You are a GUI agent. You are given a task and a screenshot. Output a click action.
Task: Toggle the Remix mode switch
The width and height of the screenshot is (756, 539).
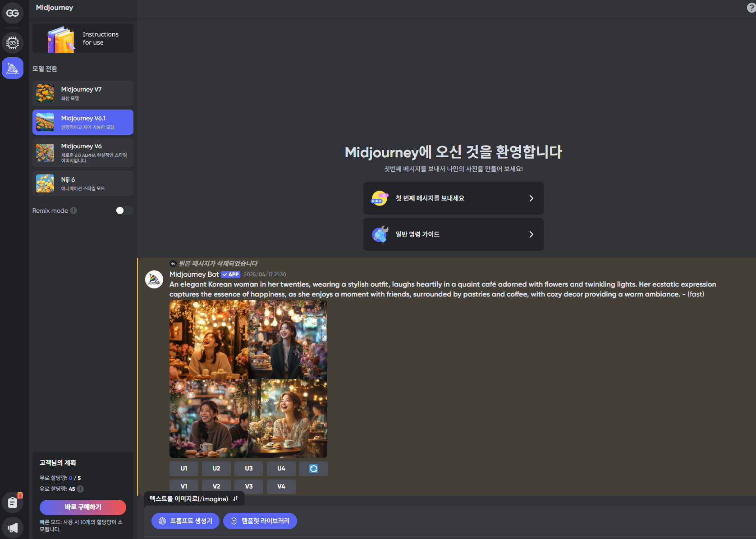[124, 210]
